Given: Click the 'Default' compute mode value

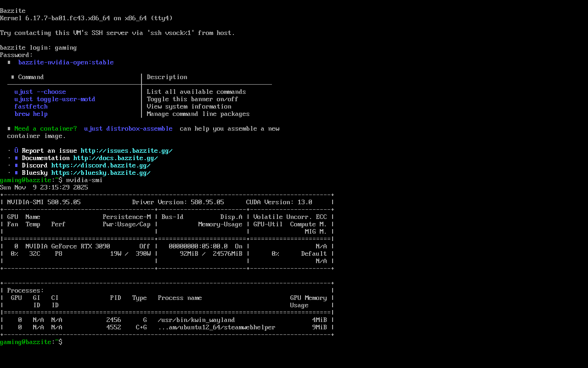Looking at the screenshot, I should pyautogui.click(x=314, y=253).
